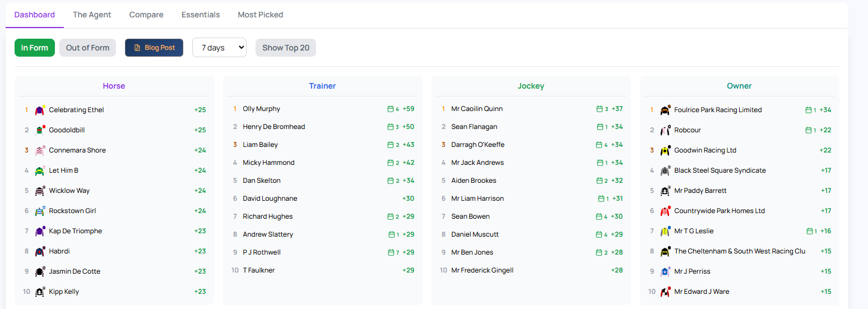Open the Most Picked tab

[261, 15]
